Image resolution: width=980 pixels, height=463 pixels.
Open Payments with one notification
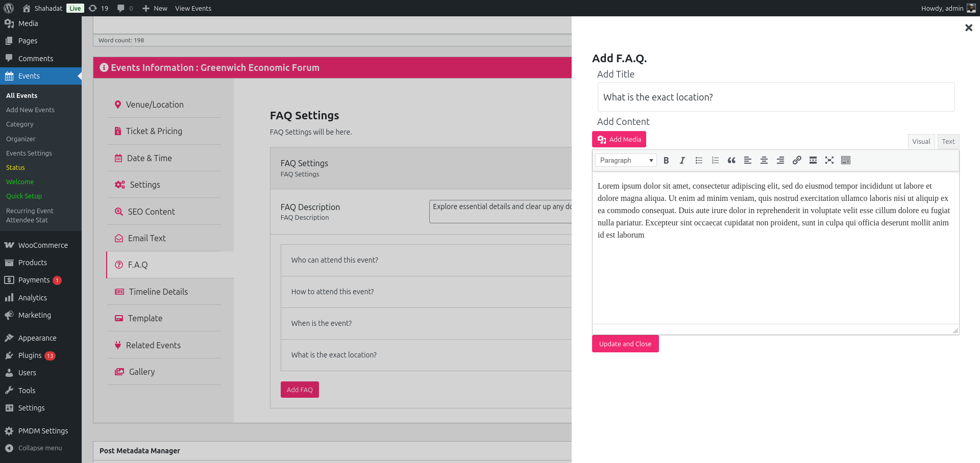pos(41,280)
